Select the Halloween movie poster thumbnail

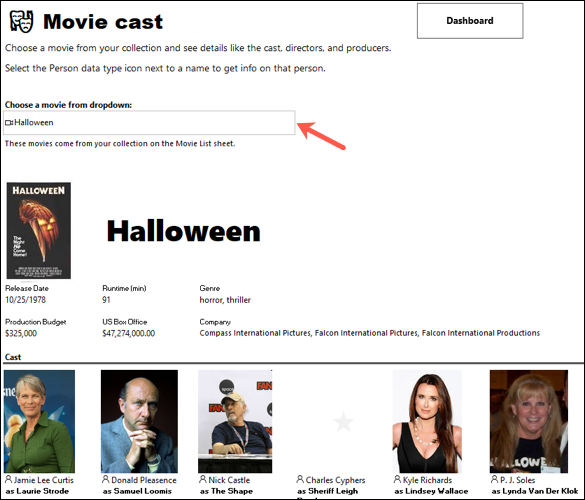click(39, 231)
